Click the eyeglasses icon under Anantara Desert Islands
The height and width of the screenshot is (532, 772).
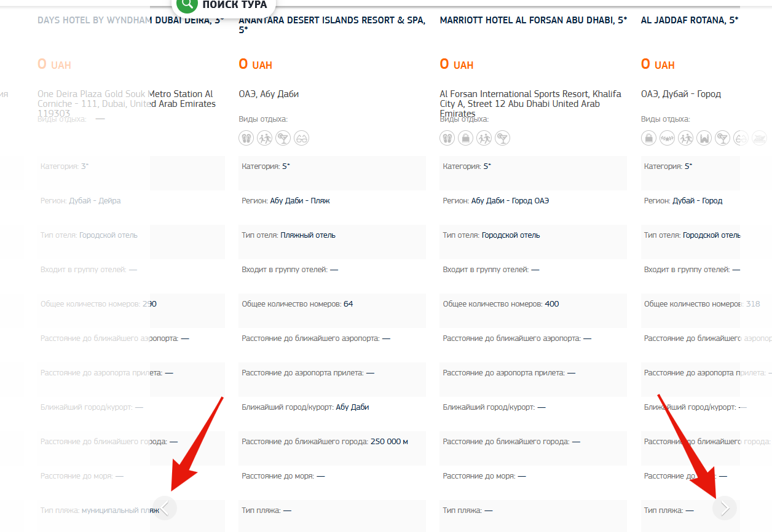pos(301,138)
